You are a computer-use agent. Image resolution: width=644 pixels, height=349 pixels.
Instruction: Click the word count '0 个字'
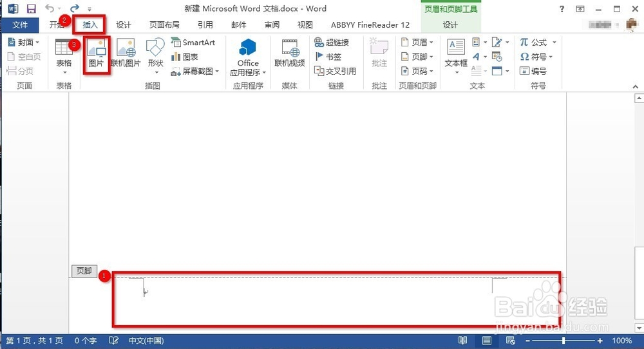click(x=86, y=341)
